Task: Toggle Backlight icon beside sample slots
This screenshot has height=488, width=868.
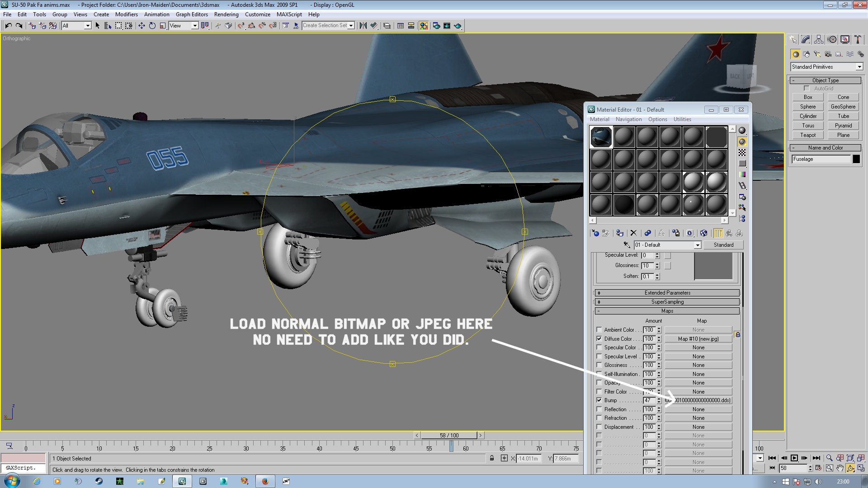Action: pos(742,141)
